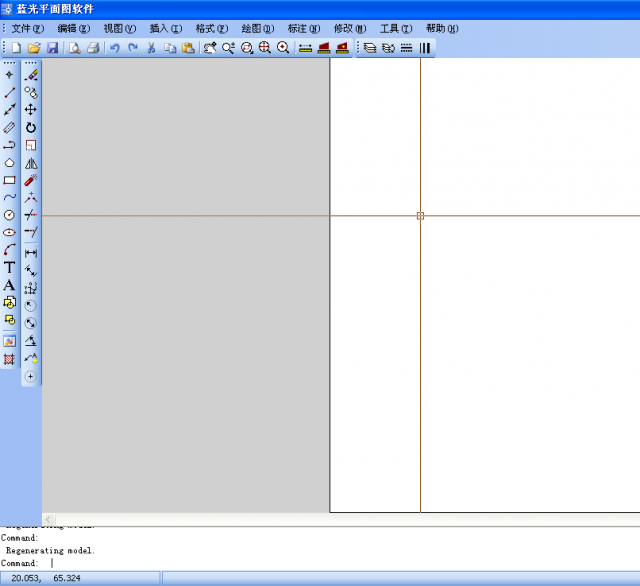The image size is (640, 586).
Task: Open the 绘图 (Draw) menu
Action: click(258, 28)
